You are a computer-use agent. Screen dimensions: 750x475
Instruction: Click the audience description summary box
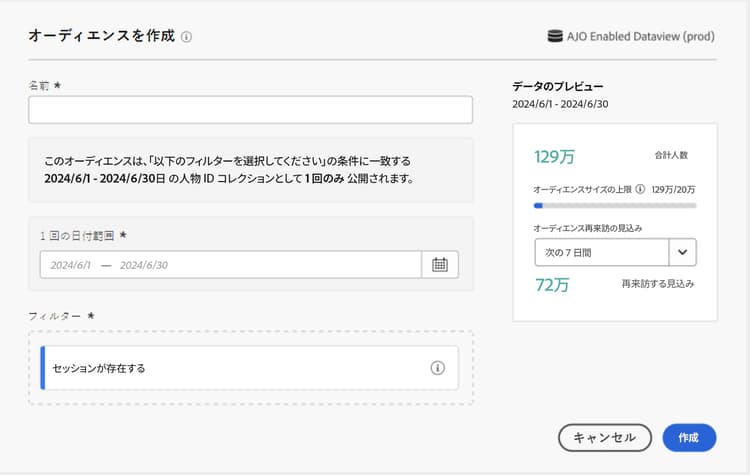[x=251, y=170]
